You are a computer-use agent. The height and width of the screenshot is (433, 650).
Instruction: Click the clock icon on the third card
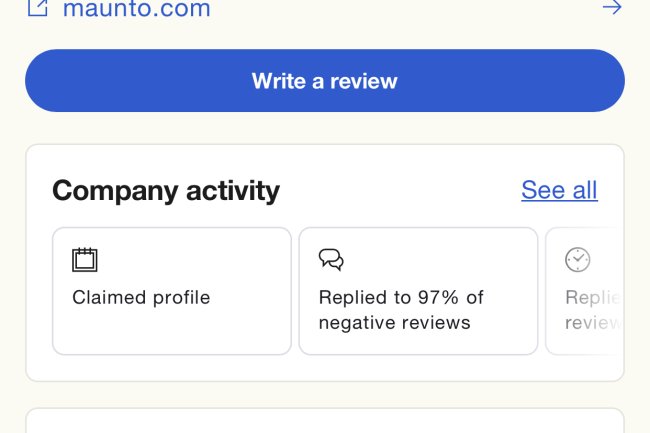point(578,260)
